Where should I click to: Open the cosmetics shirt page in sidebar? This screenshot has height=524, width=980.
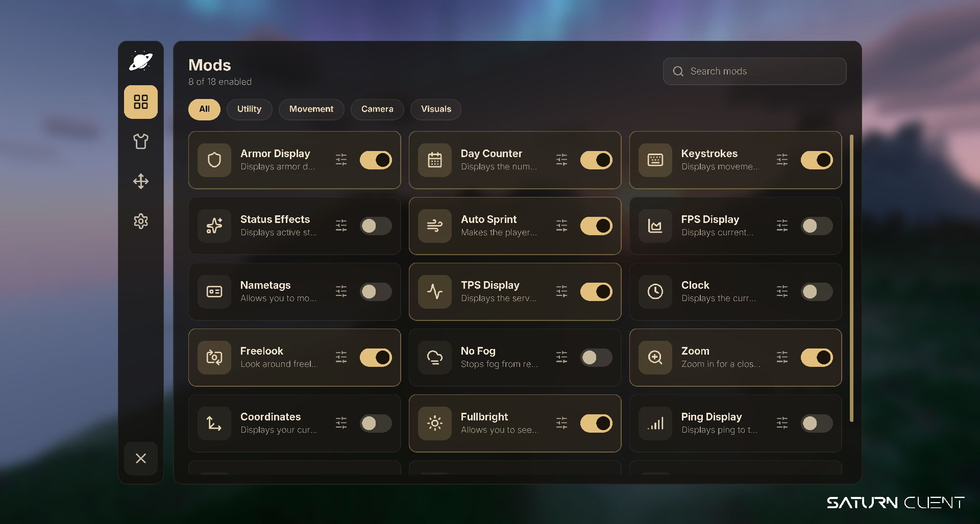141,141
